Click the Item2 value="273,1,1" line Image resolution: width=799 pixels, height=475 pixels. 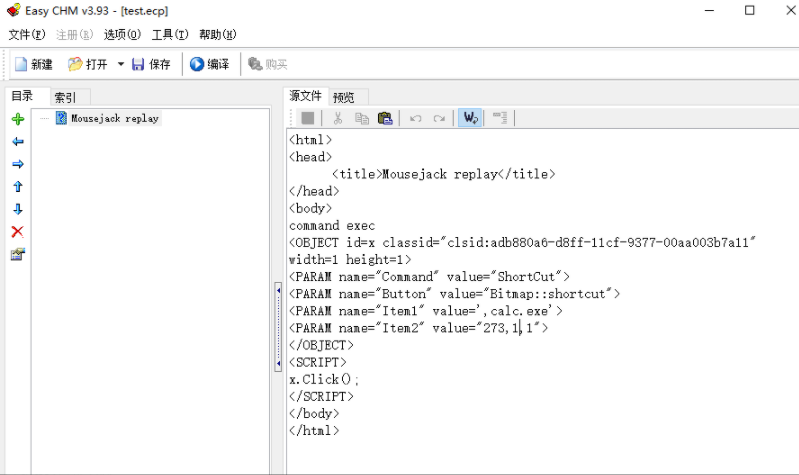[419, 328]
